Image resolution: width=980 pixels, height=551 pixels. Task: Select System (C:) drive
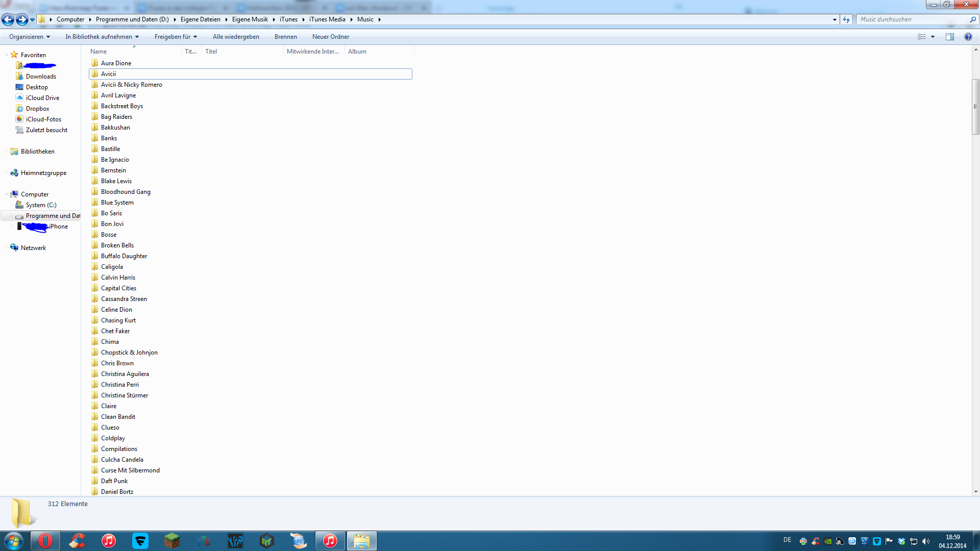tap(41, 205)
